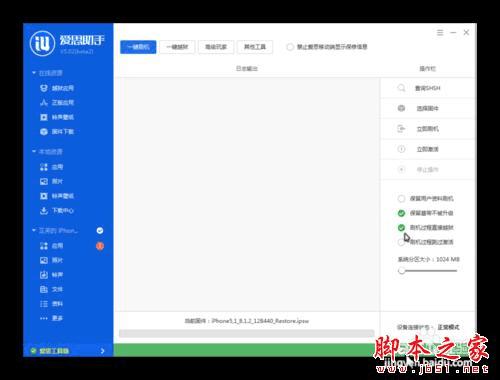Click the red notification badge beside device Apps
Image resolution: width=500 pixels, height=380 pixels.
tap(100, 246)
